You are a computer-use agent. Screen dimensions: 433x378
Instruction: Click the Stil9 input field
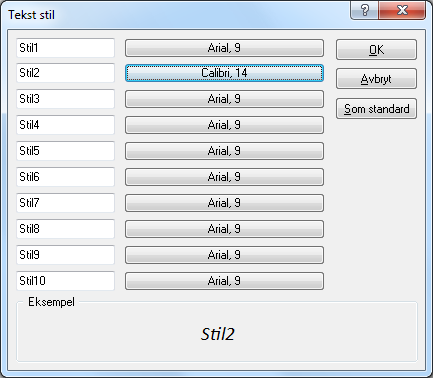(x=65, y=255)
